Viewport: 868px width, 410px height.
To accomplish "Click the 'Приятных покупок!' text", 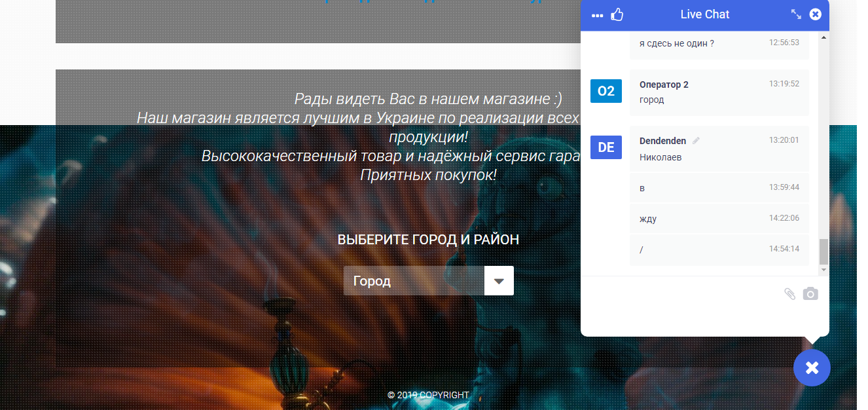I will pos(428,176).
